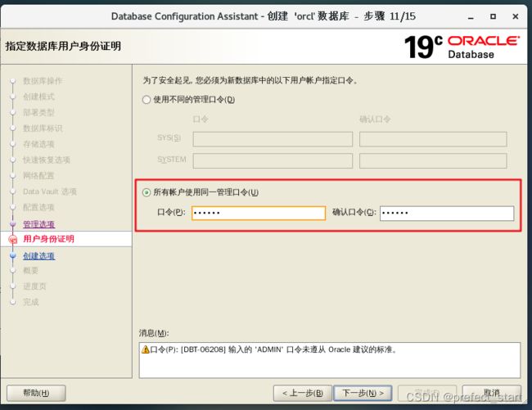Click the 口令(P) password input field
This screenshot has width=532, height=410.
tap(259, 213)
